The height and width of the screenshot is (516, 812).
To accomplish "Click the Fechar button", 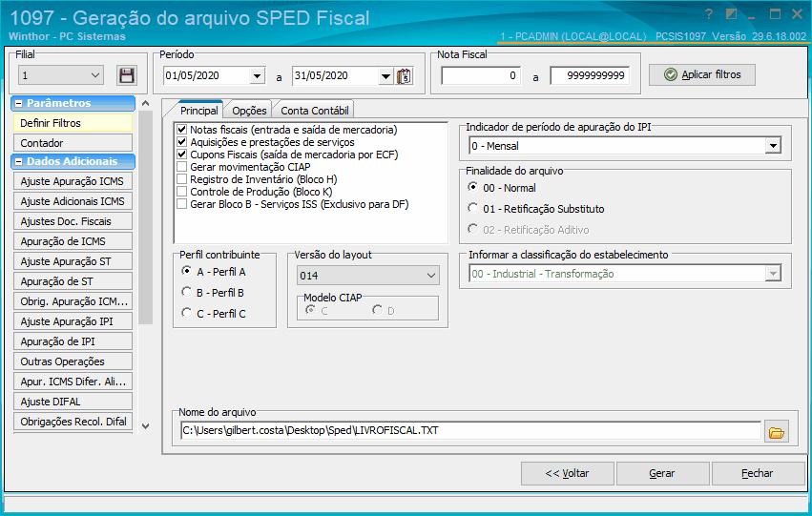I will 758,473.
